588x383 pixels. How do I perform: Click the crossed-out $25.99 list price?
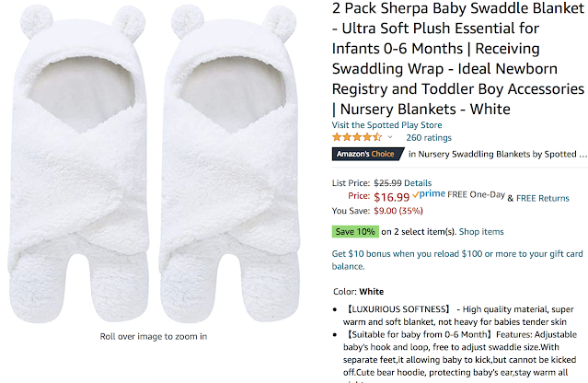(x=386, y=182)
